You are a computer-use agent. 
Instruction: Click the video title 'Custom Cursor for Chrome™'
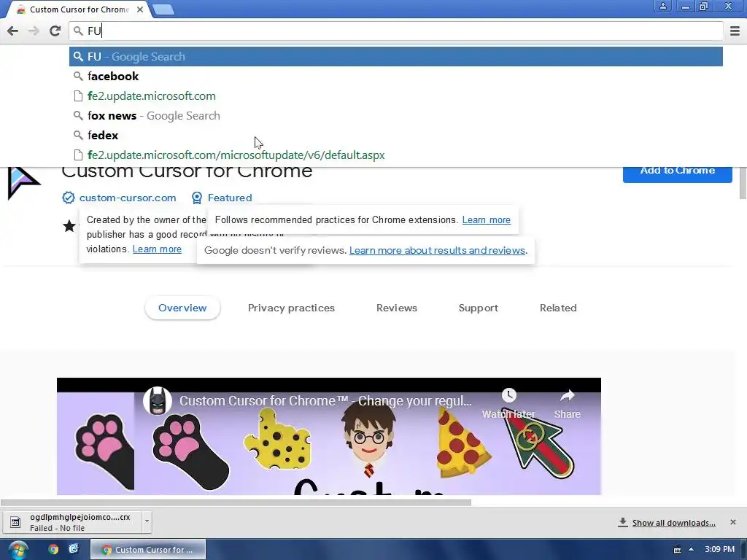tap(325, 401)
